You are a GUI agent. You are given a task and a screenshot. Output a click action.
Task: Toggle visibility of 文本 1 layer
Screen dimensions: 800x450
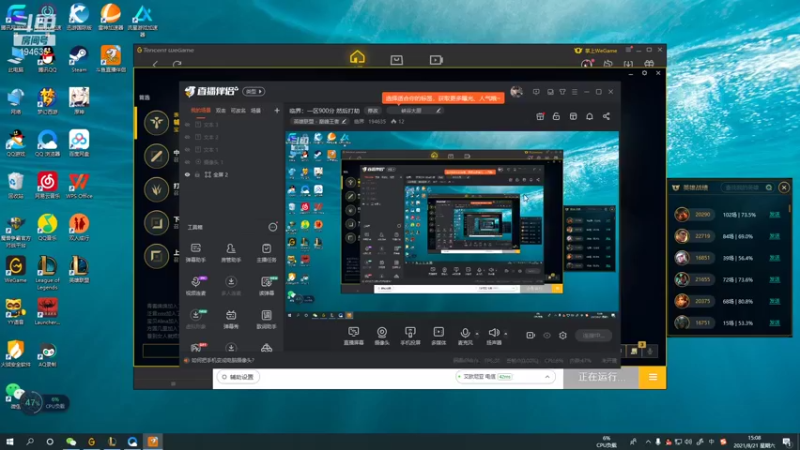coord(187,149)
